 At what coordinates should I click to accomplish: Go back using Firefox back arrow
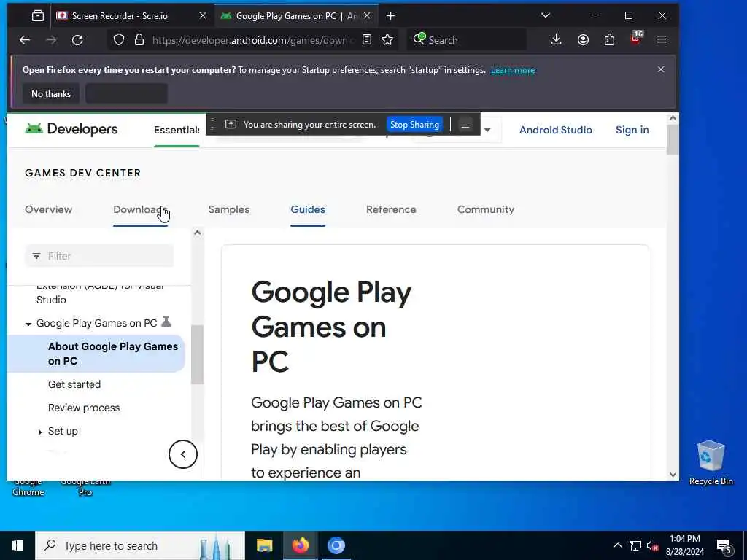point(25,40)
